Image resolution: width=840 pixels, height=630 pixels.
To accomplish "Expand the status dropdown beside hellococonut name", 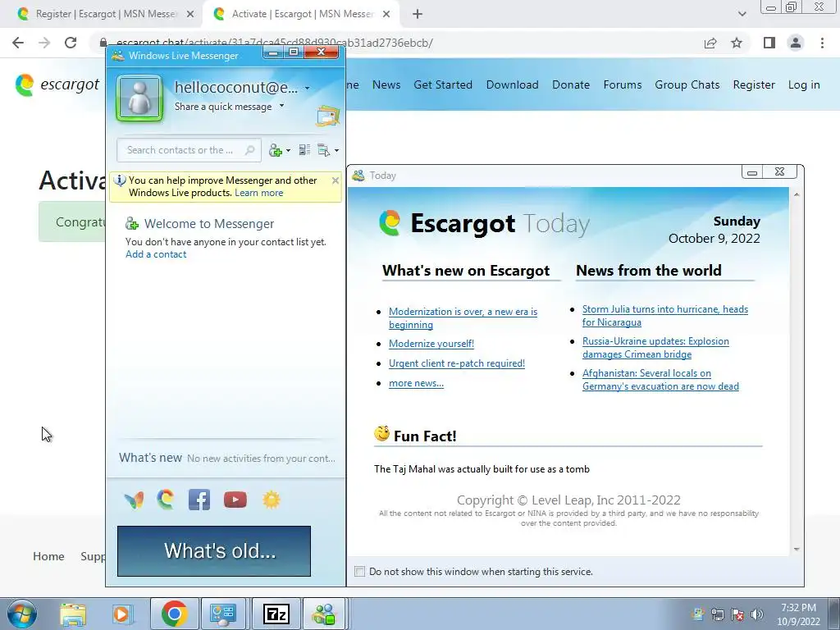I will pyautogui.click(x=307, y=88).
